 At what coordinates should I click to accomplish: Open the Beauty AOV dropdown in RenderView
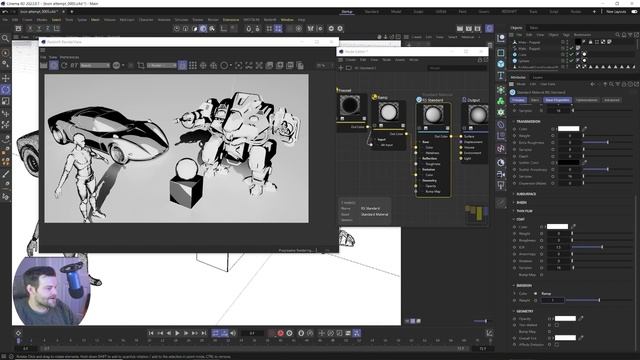click(x=95, y=65)
